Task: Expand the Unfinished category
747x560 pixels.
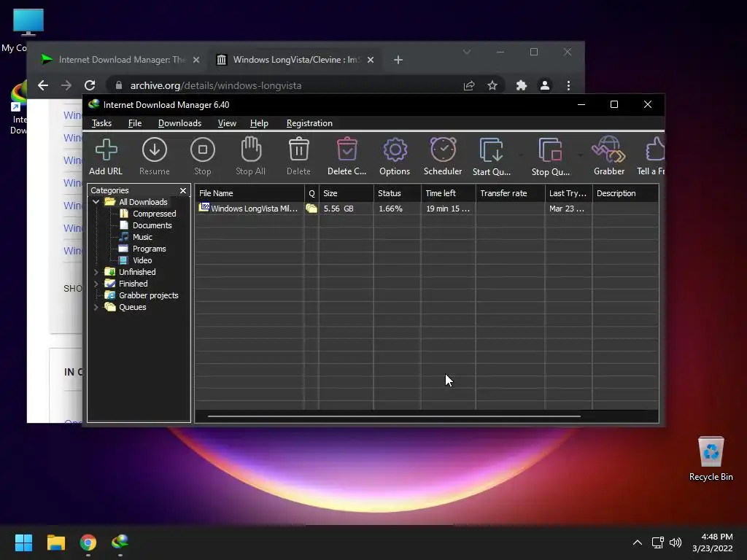Action: [x=96, y=272]
